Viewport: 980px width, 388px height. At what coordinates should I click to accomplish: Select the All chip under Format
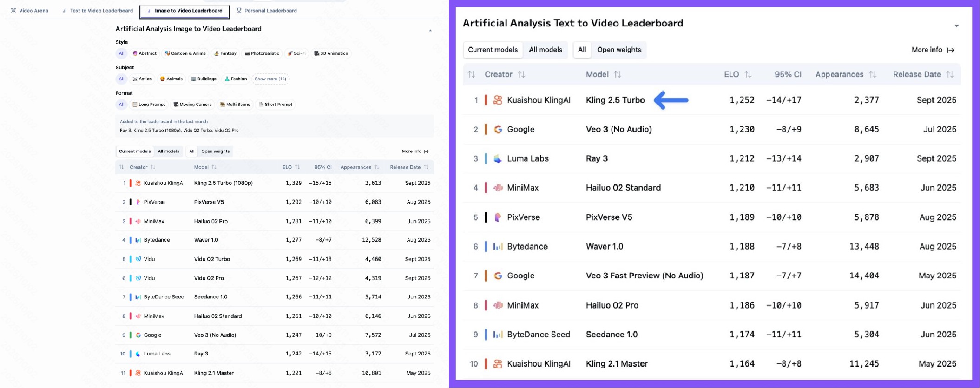121,105
